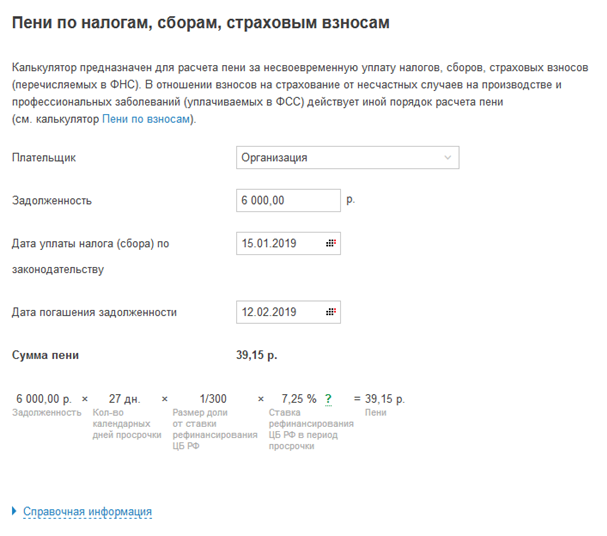Click the 6 000,00 р. value in formula
This screenshot has height=536, width=607.
tap(44, 399)
